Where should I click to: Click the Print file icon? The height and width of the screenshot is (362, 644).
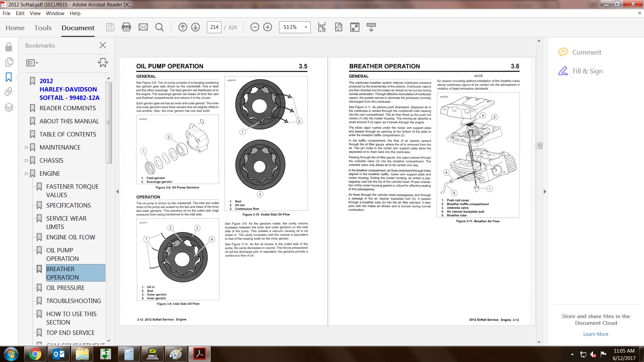(x=126, y=27)
